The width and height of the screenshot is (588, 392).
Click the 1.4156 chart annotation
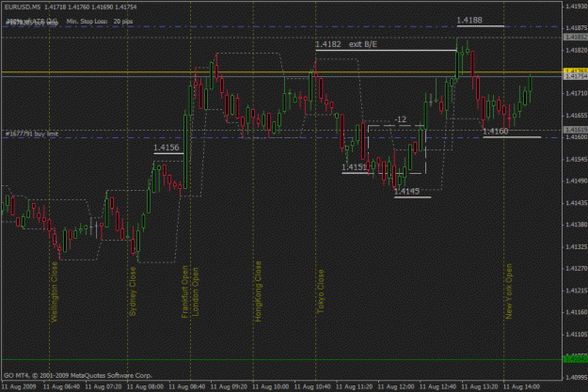(x=167, y=148)
